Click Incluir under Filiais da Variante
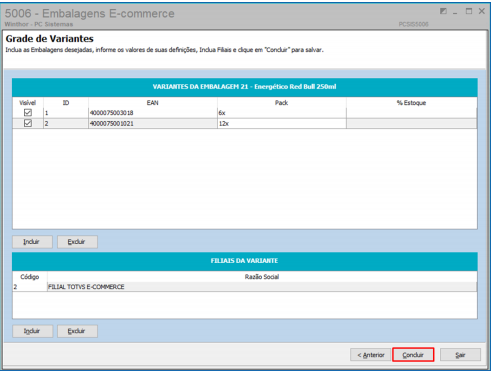 coord(32,331)
